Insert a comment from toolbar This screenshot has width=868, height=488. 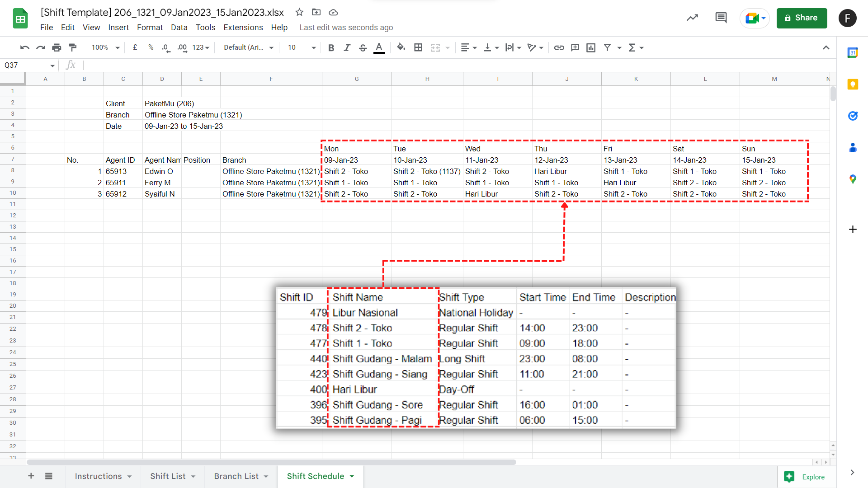pos(575,47)
